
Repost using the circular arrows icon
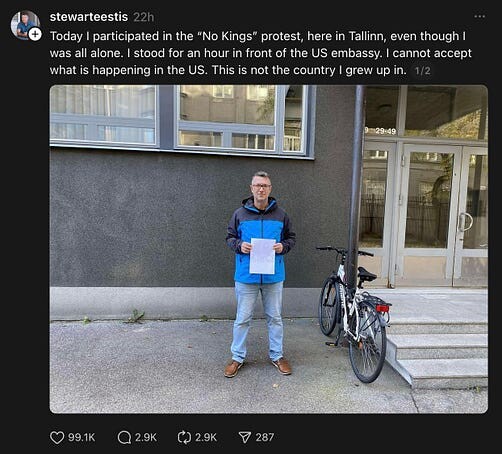(184, 437)
